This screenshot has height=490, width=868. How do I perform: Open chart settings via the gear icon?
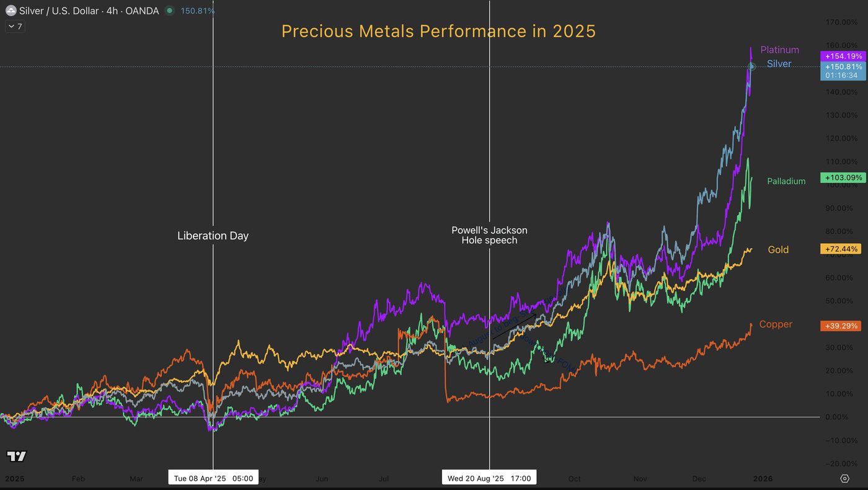pyautogui.click(x=844, y=479)
